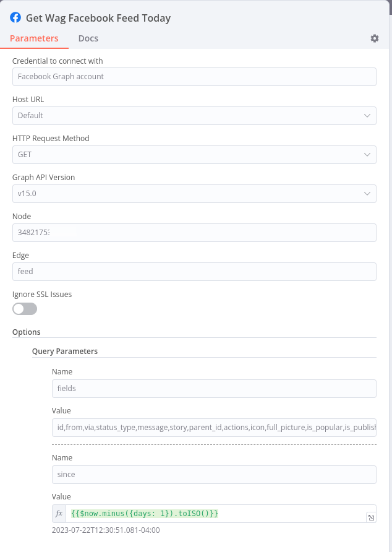Switch to the Docs tab
This screenshot has width=392, height=552.
pyautogui.click(x=88, y=38)
